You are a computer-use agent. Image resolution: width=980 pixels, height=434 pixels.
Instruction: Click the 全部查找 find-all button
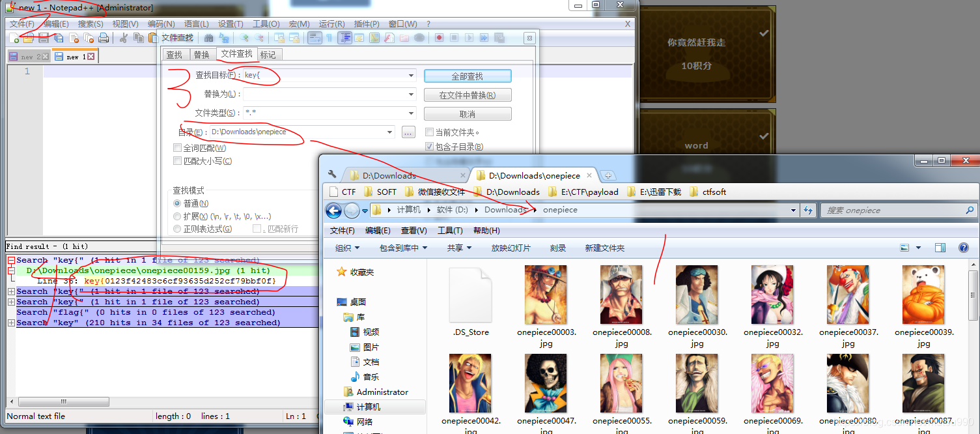coord(468,76)
